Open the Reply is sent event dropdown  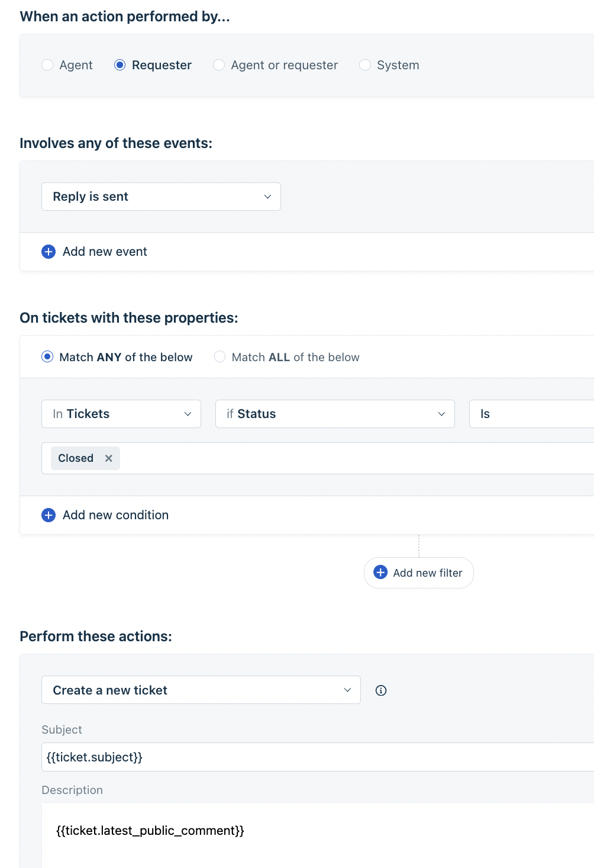pyautogui.click(x=161, y=197)
